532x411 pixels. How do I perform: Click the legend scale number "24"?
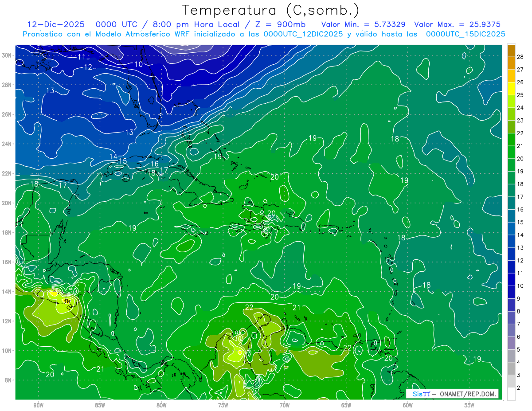tap(520, 108)
